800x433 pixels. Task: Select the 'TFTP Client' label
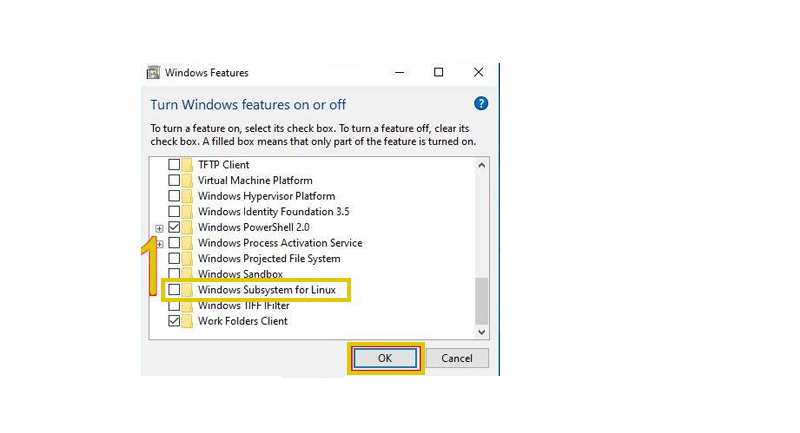point(223,165)
